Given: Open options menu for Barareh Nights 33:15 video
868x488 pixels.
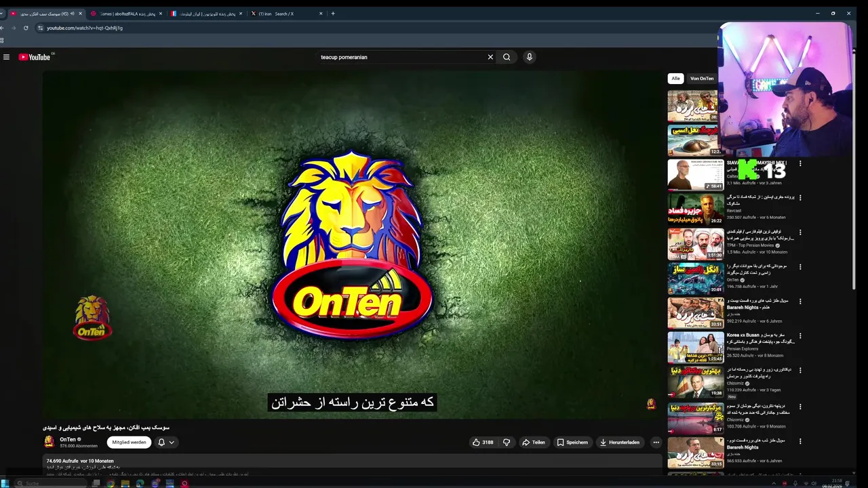Looking at the screenshot, I should pos(800,441).
